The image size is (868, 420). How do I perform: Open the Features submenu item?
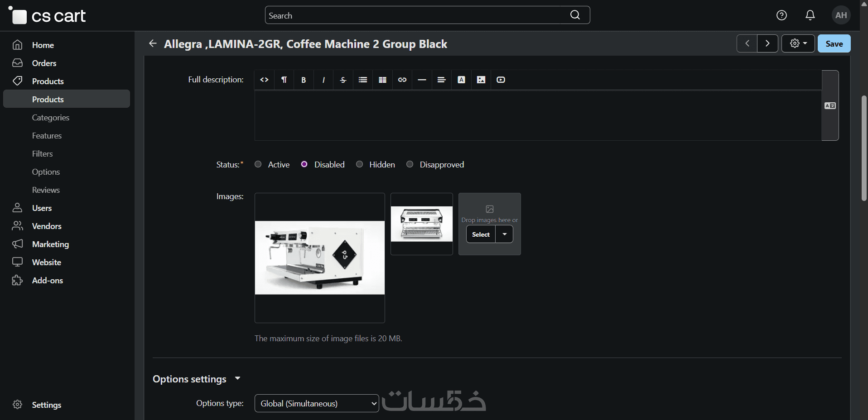pyautogui.click(x=47, y=135)
